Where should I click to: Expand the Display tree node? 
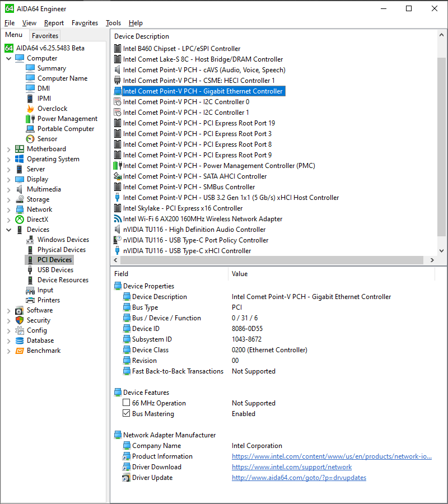(x=8, y=179)
